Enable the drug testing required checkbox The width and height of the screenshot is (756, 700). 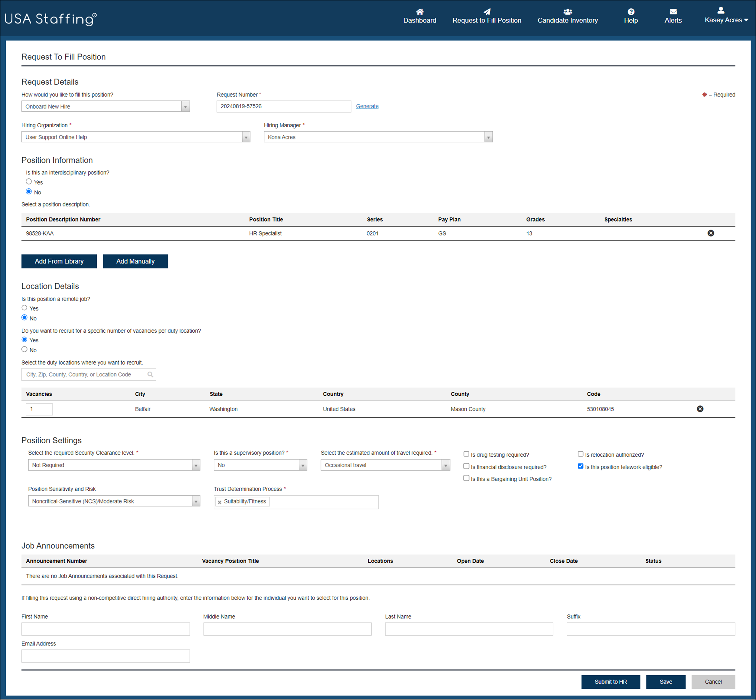[466, 454]
